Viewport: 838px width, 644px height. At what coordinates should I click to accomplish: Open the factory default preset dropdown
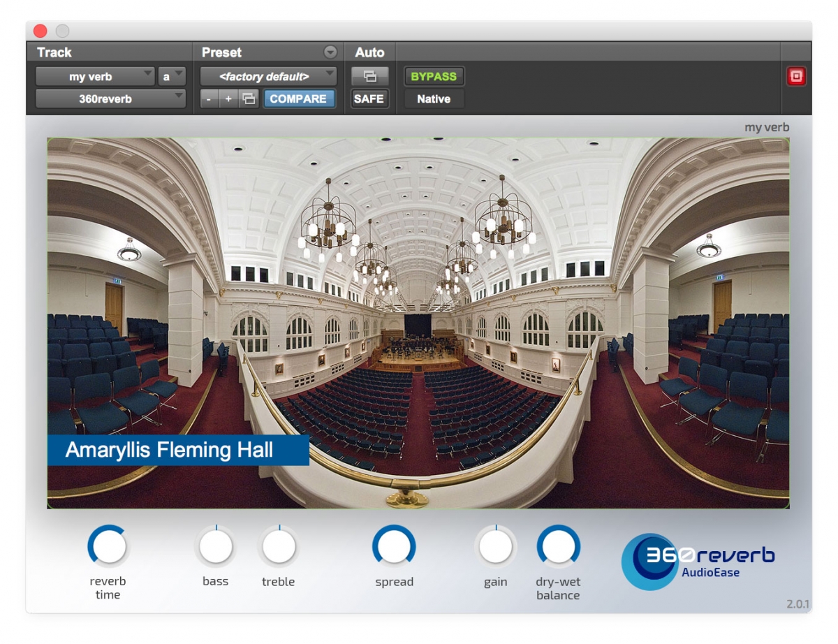click(268, 77)
